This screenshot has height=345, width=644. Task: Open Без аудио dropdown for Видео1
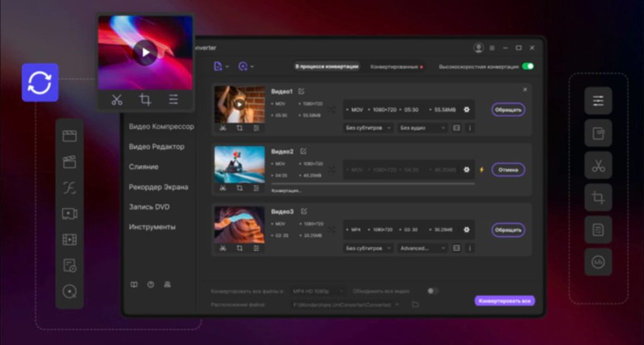(x=423, y=128)
